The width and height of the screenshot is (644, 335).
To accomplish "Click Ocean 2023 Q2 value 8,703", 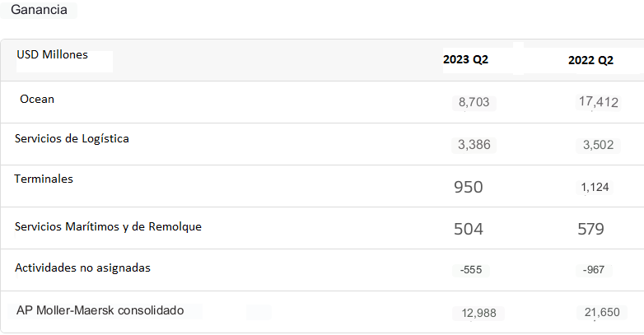I will tap(474, 102).
